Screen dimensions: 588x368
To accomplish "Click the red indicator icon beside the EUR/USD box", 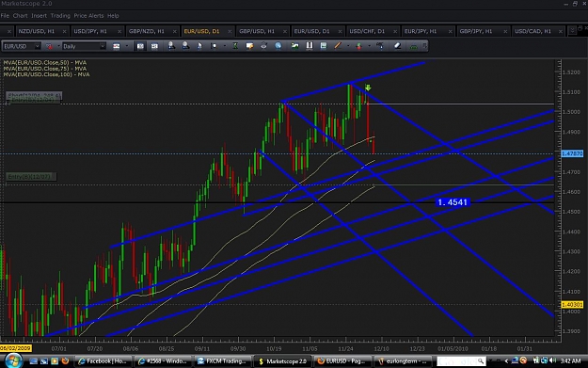I will pyautogui.click(x=49, y=46).
